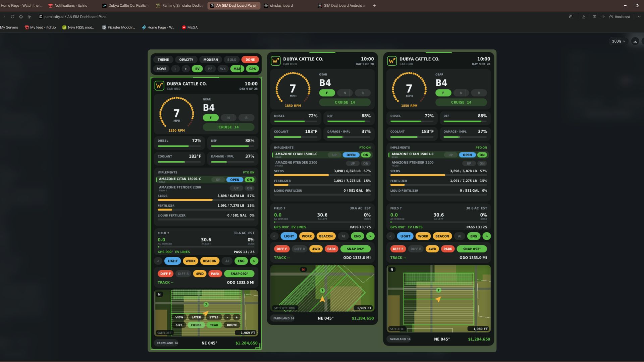Screen dimensions: 644x362
Task: Click the N compass badge on middle map
Action: (x=303, y=269)
